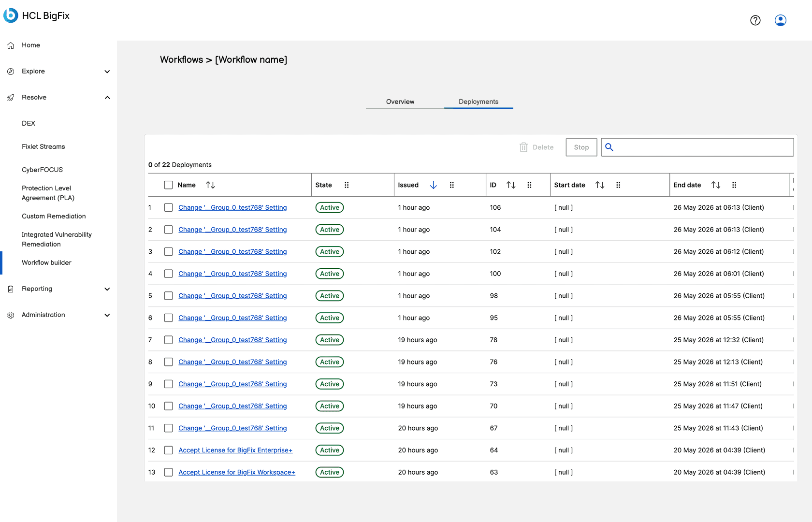Expand the Reporting menu chevron

tap(107, 289)
